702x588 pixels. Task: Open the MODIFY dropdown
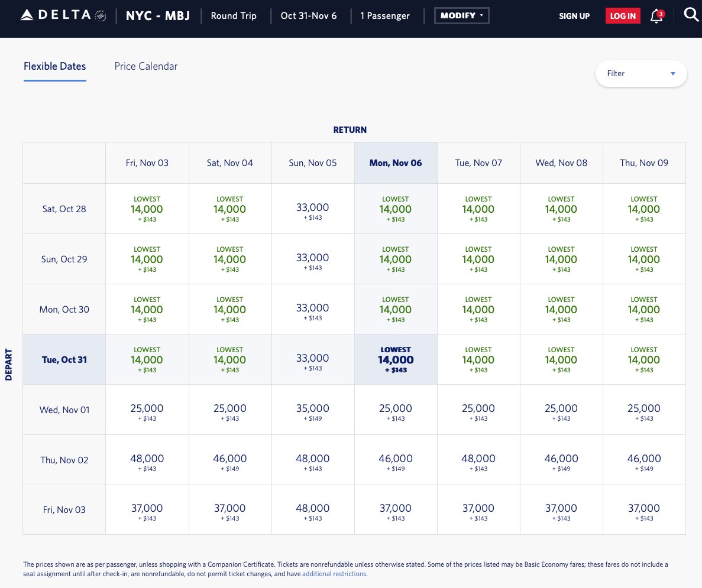(x=461, y=15)
